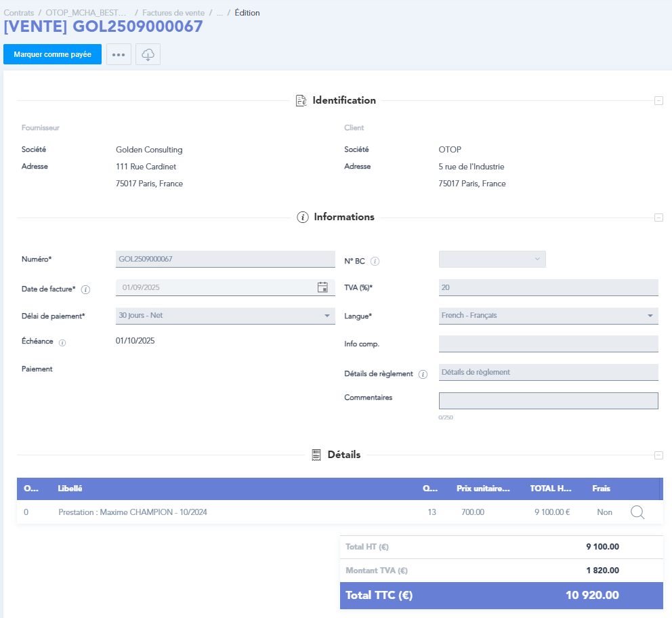The image size is (672, 618).
Task: Open the three-dots more actions menu
Action: tap(119, 54)
